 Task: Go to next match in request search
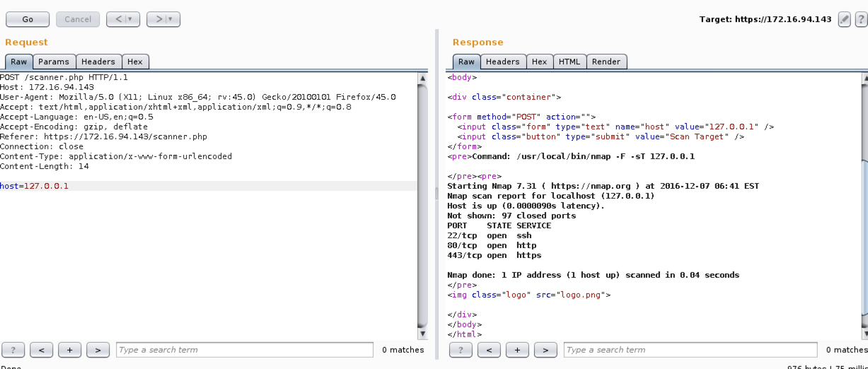(x=98, y=350)
